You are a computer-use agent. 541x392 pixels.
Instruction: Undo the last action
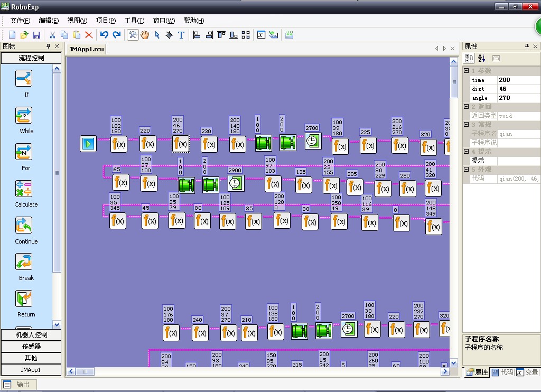pos(104,35)
